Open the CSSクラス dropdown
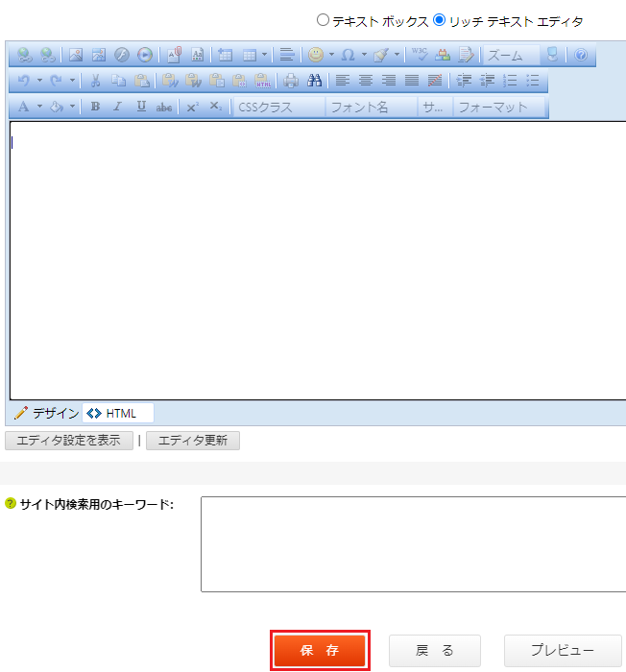 coord(279,107)
